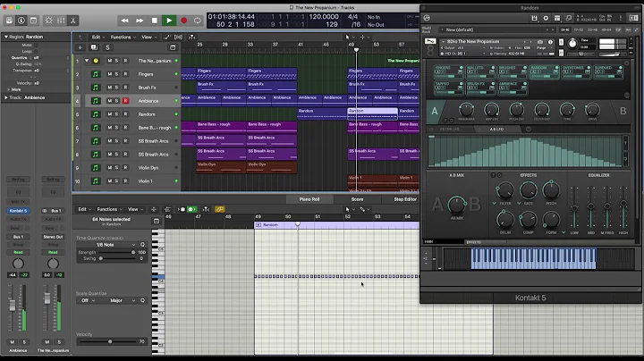This screenshot has height=361, width=644.
Task: Click the green Play button
Action: [x=169, y=21]
